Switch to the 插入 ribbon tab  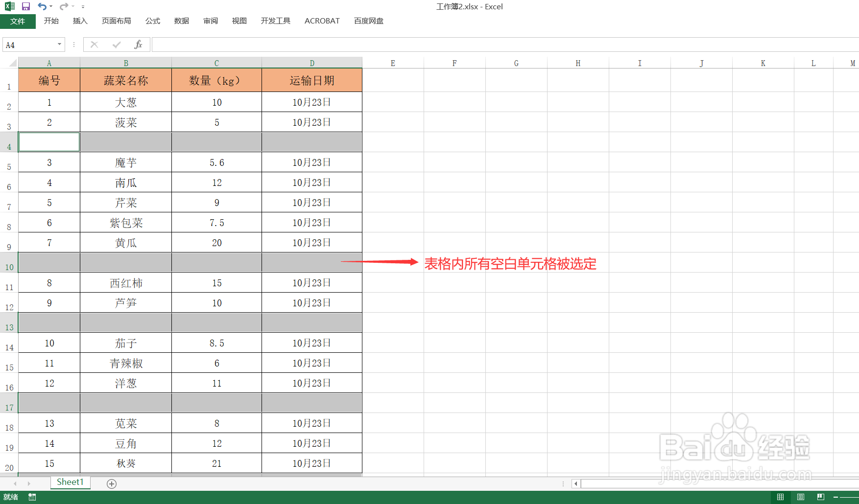click(80, 21)
